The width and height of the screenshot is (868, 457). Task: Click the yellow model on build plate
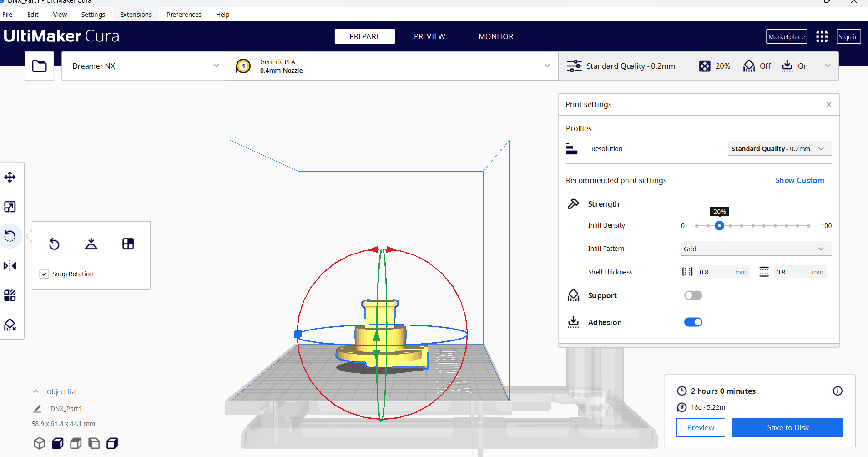381,335
